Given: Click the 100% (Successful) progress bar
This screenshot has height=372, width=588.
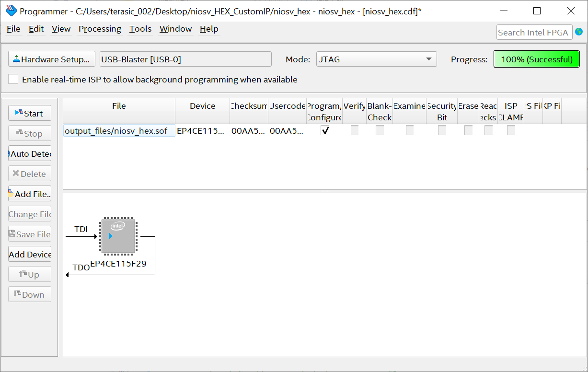Looking at the screenshot, I should pyautogui.click(x=537, y=59).
